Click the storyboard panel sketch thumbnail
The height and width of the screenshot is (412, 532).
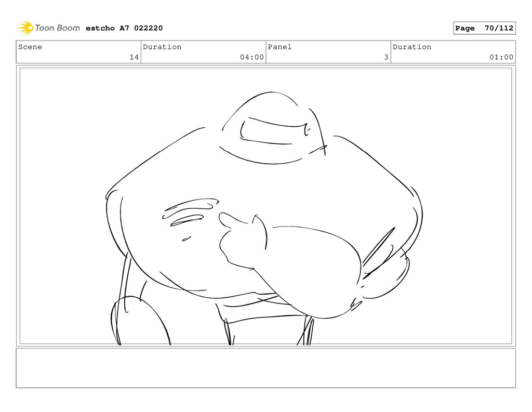click(x=265, y=206)
